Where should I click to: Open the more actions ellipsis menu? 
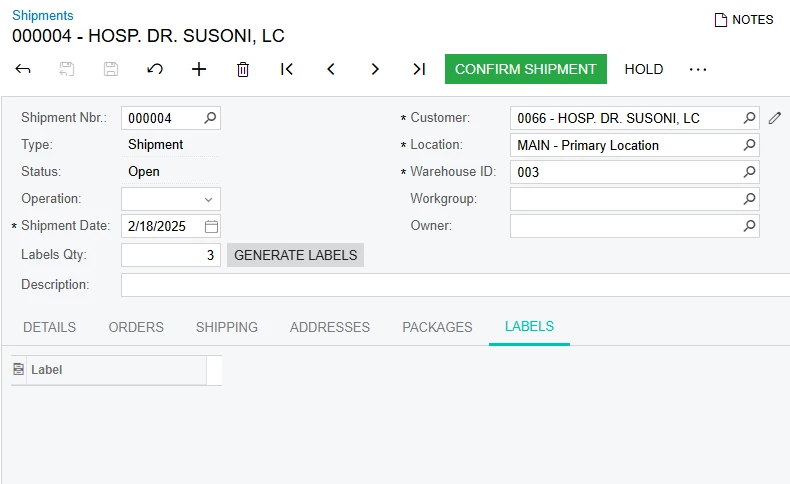698,69
